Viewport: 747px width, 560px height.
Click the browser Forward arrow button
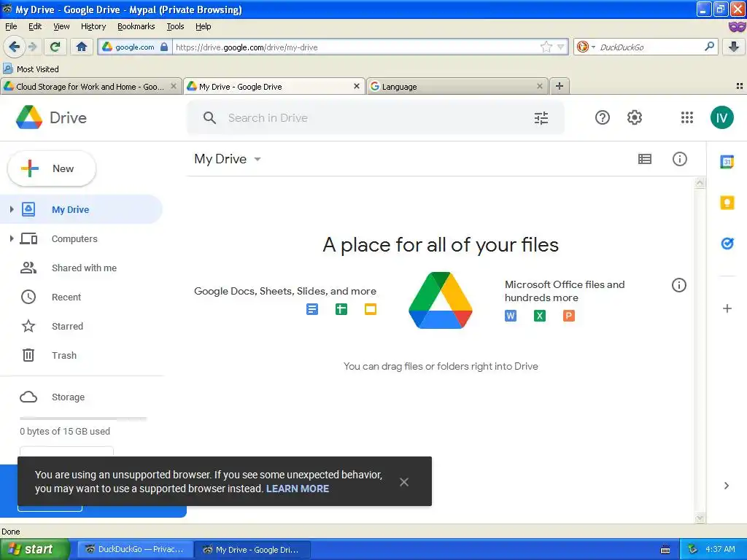click(32, 47)
